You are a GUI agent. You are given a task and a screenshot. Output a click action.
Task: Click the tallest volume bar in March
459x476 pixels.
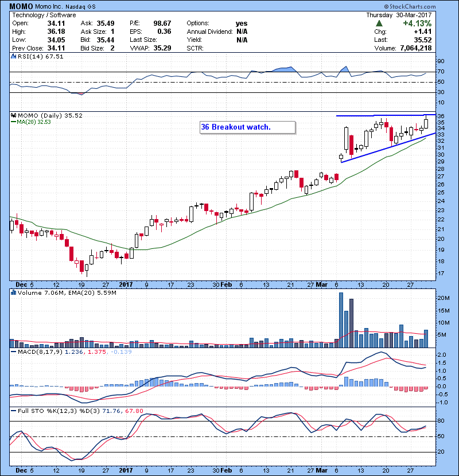pos(341,320)
